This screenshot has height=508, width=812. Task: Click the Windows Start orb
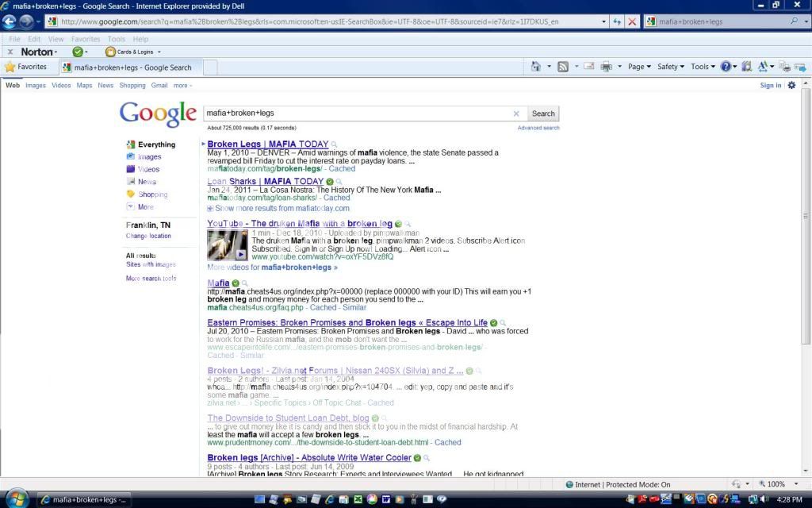point(17,498)
